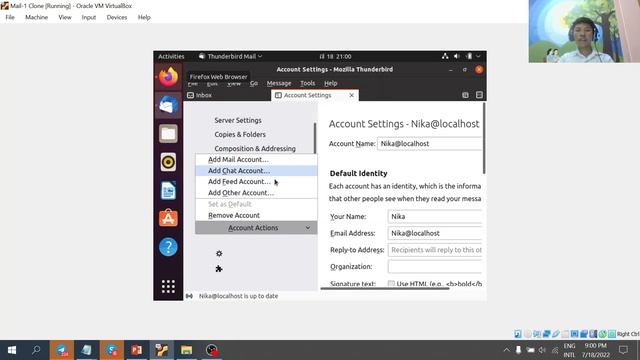
Task: Click the ENG INTL language indicator
Action: pos(569,350)
